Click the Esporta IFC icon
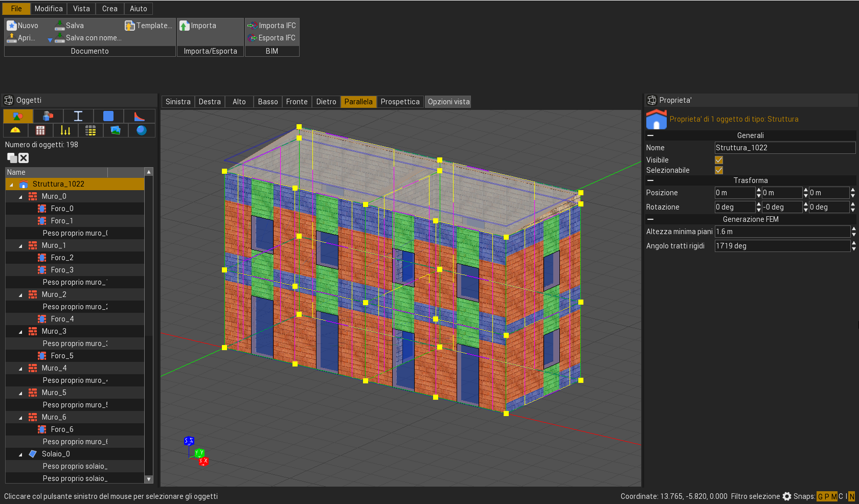The width and height of the screenshot is (859, 504). (252, 38)
